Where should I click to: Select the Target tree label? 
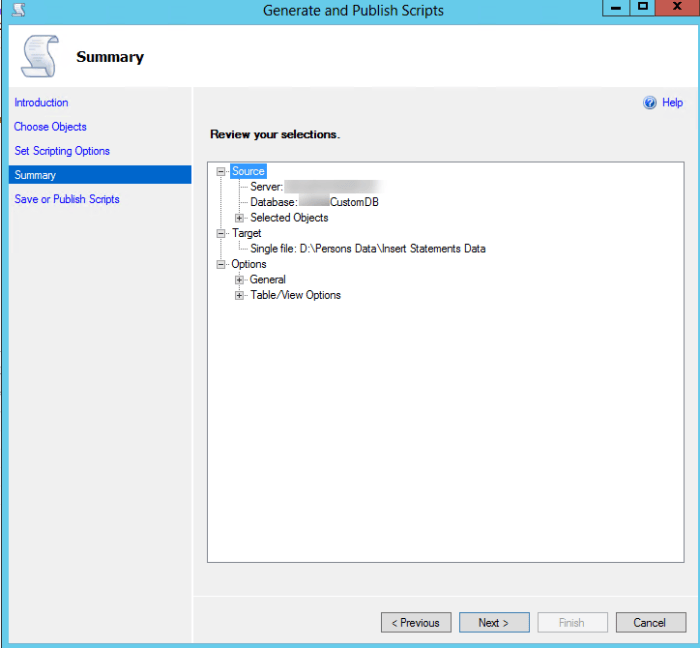[246, 233]
